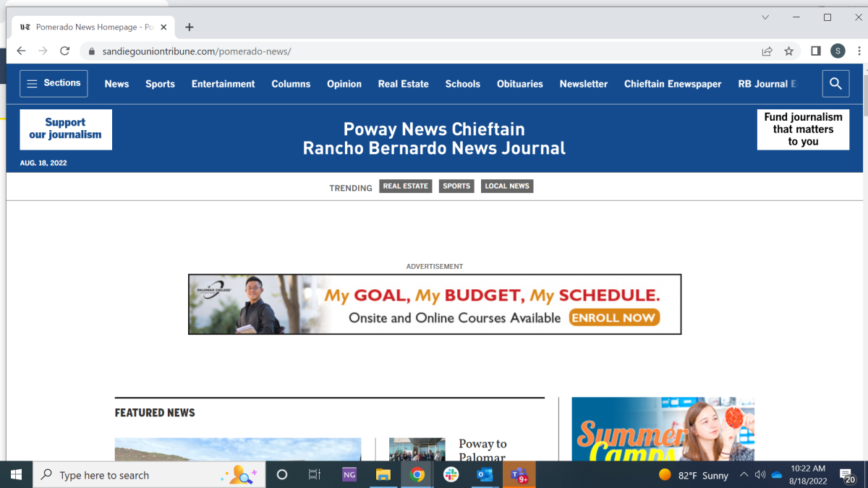The image size is (868, 488).
Task: Open Cortana from the taskbar
Action: click(282, 475)
